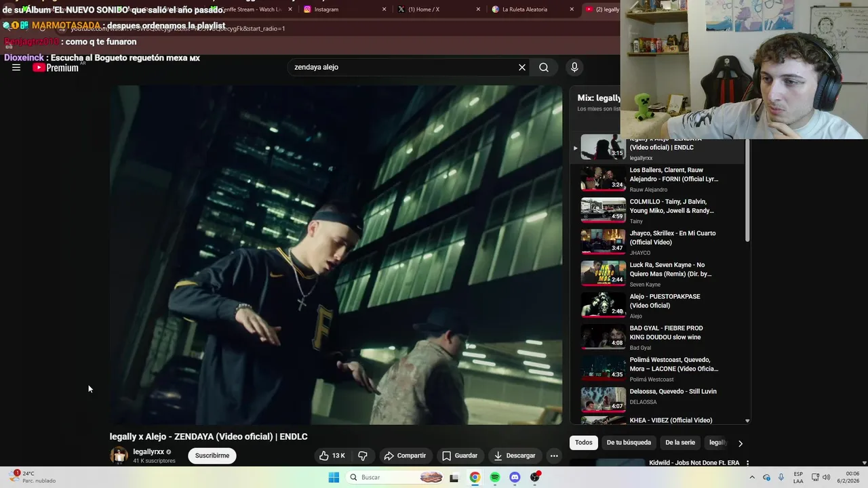Viewport: 868px width, 488px height.
Task: Click the thumbs-down dislike button
Action: pos(363,455)
